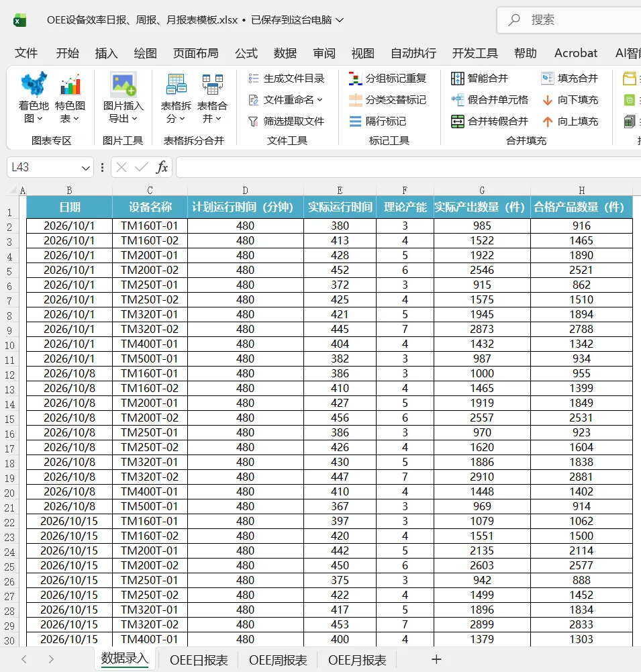Add a new sheet with plus button

[x=436, y=659]
